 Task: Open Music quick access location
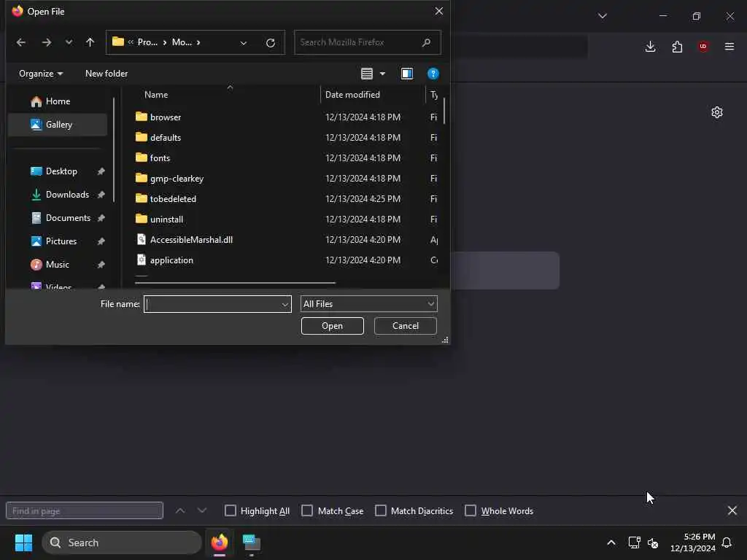[57, 264]
